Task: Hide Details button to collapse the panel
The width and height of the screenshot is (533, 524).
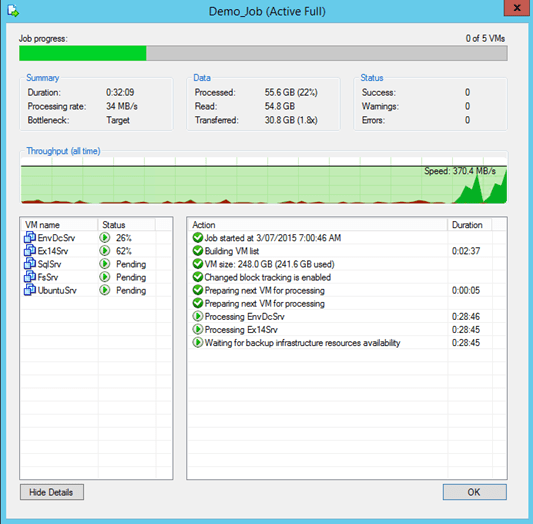Action: (52, 492)
